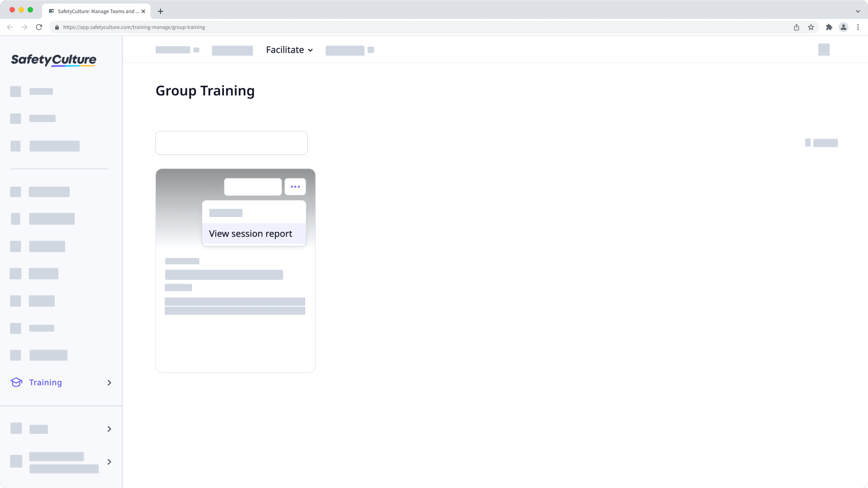Image resolution: width=868 pixels, height=488 pixels.
Task: Click the share icon in the toolbar
Action: (x=797, y=27)
